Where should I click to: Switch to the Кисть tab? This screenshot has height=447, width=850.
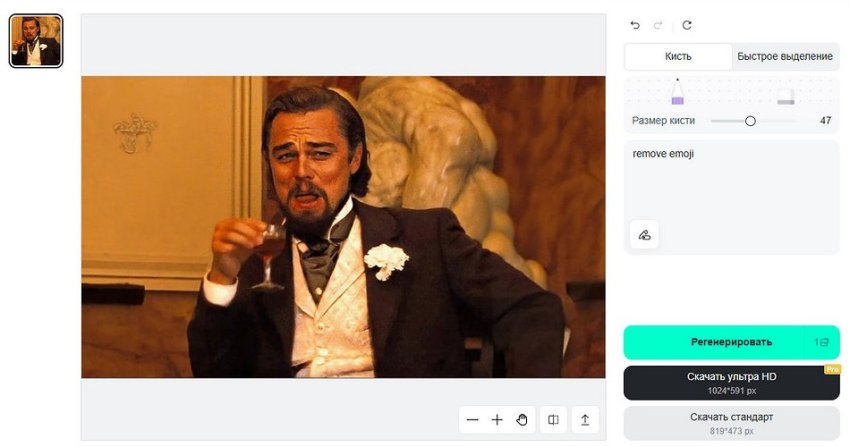[x=678, y=56]
